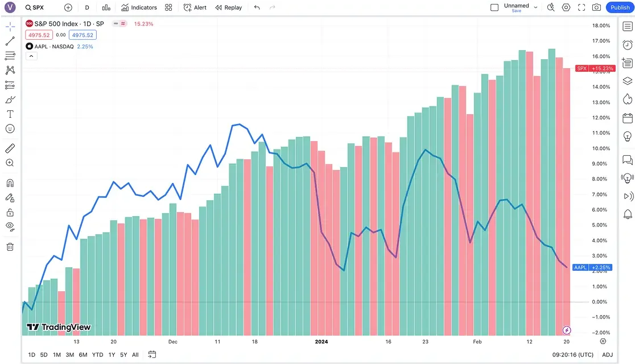Open the chats panel icon
This screenshot has width=635, height=364.
(x=627, y=160)
